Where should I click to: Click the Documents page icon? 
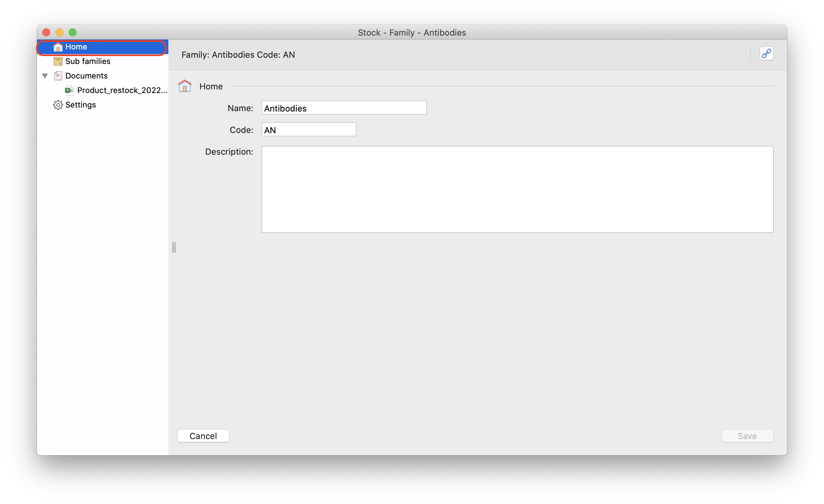[58, 76]
